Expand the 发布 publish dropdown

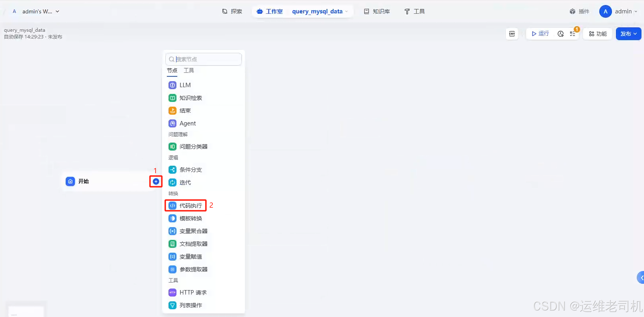click(628, 34)
